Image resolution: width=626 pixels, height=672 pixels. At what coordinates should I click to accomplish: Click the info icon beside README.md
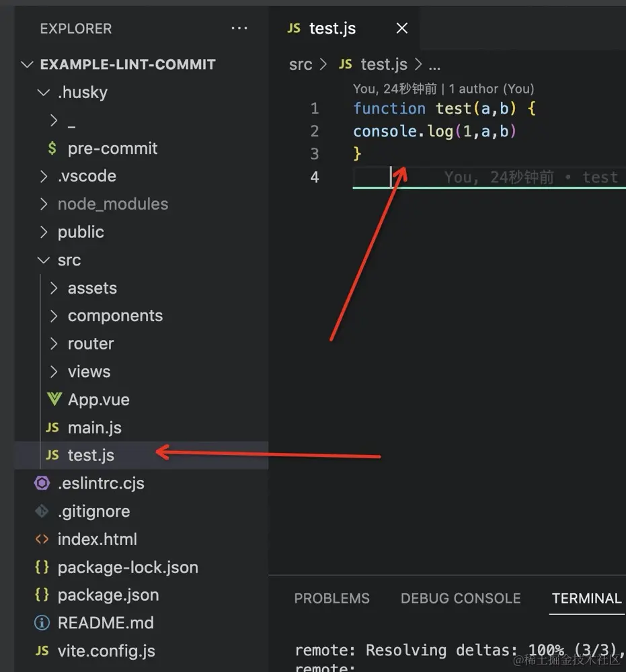click(42, 623)
